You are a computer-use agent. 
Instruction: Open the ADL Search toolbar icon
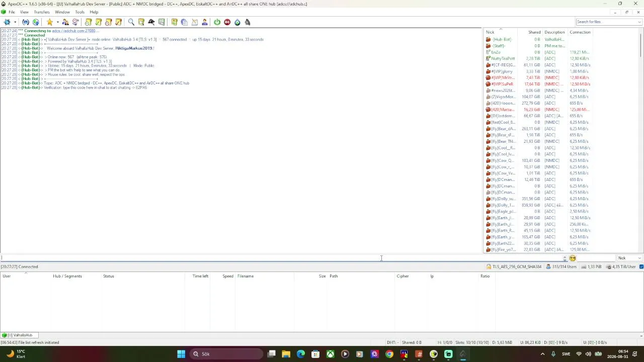point(141,22)
